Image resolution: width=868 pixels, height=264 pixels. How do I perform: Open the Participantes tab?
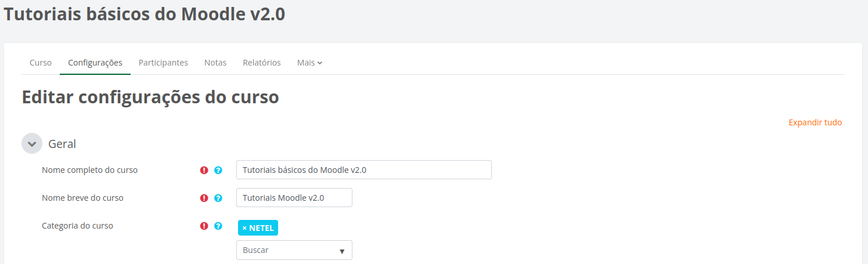pyautogui.click(x=163, y=63)
